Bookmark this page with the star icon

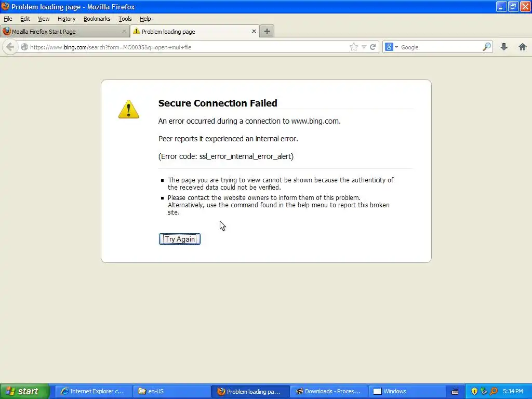tap(353, 47)
